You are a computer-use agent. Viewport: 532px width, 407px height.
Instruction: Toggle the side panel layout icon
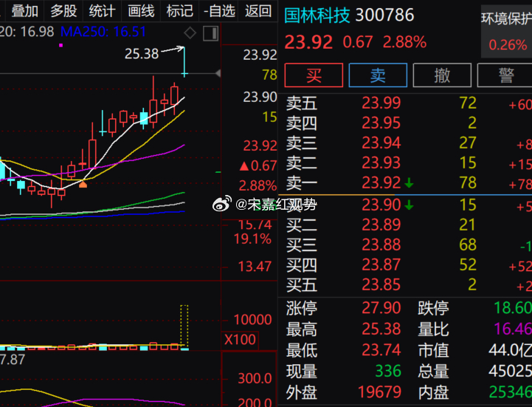click(x=211, y=33)
